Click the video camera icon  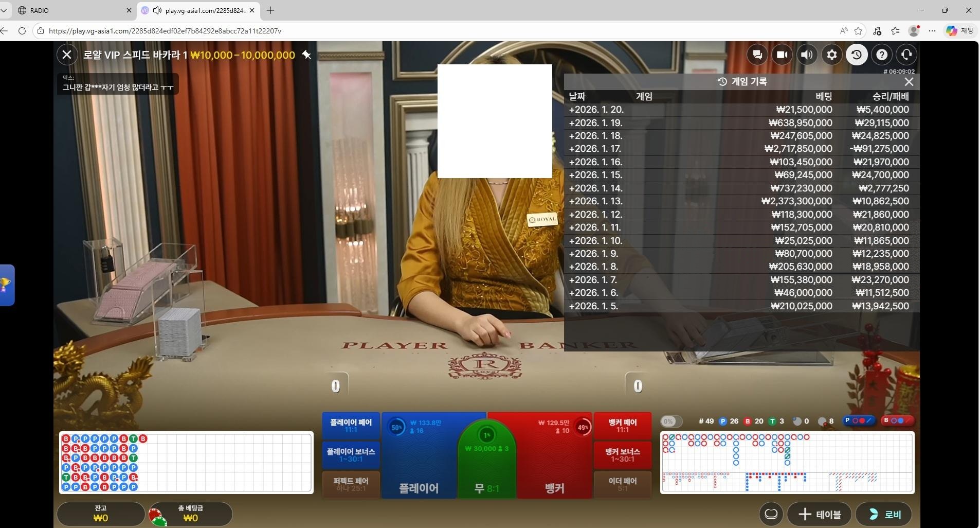coord(782,55)
